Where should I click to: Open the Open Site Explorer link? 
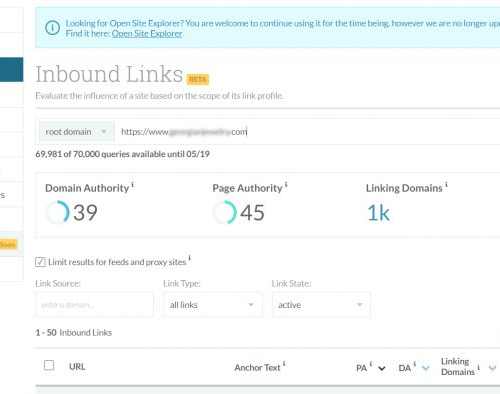coord(147,34)
